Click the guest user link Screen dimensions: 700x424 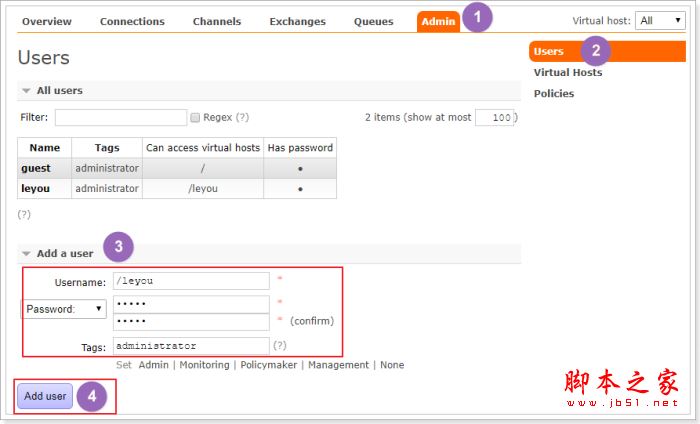pos(35,168)
